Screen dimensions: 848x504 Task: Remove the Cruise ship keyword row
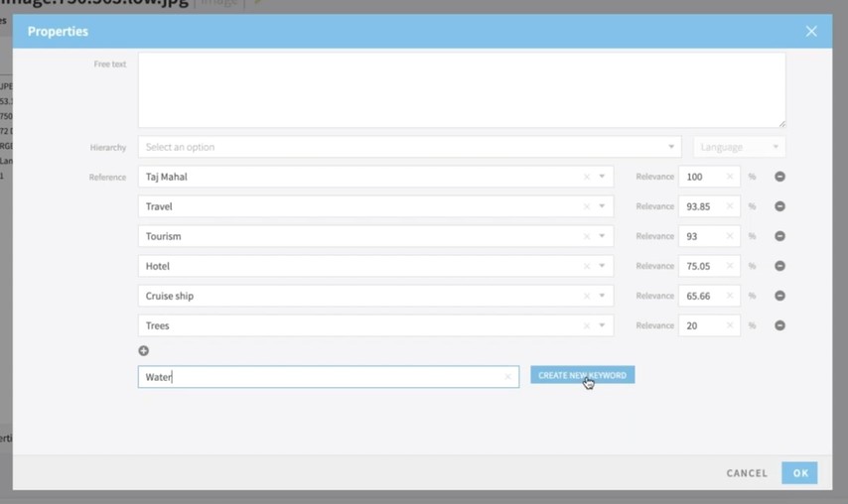pos(779,296)
